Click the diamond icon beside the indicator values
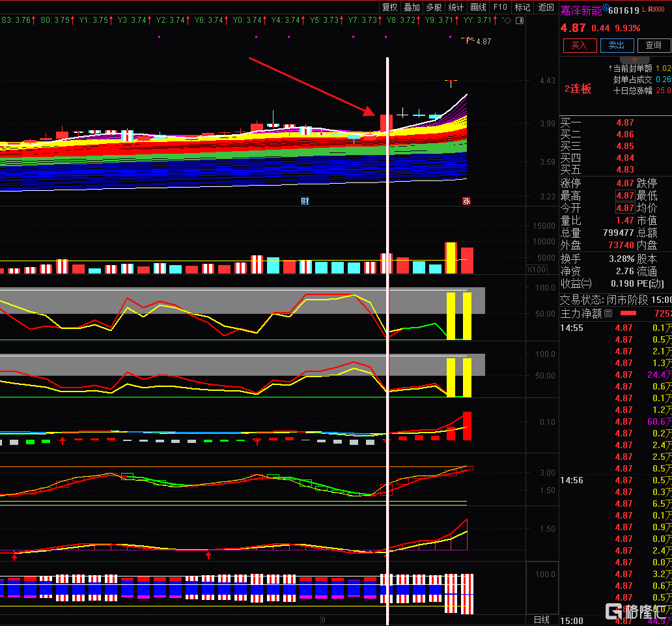 507,20
